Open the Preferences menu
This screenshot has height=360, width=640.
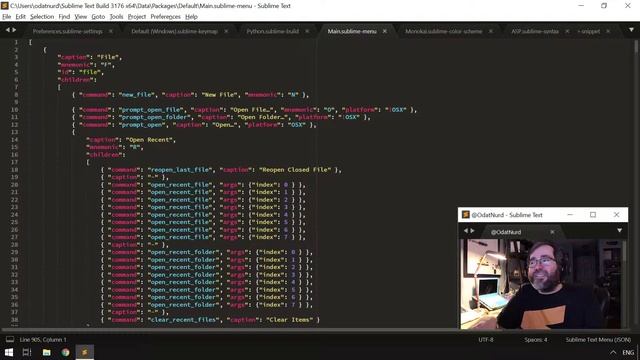(x=165, y=17)
